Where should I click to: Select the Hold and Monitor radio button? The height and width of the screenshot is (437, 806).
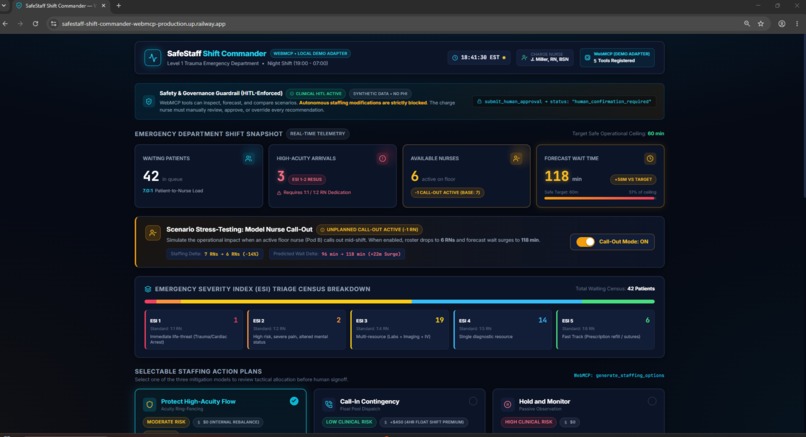(652, 401)
